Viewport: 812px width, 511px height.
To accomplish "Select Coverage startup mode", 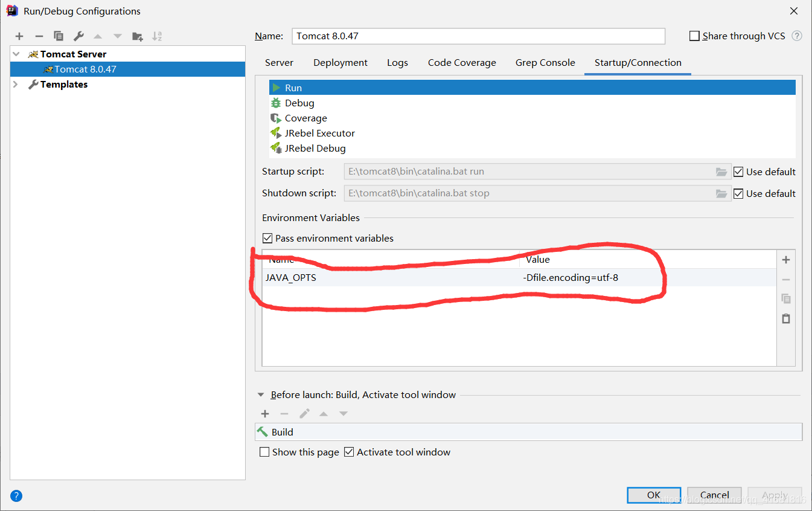I will pos(532,118).
